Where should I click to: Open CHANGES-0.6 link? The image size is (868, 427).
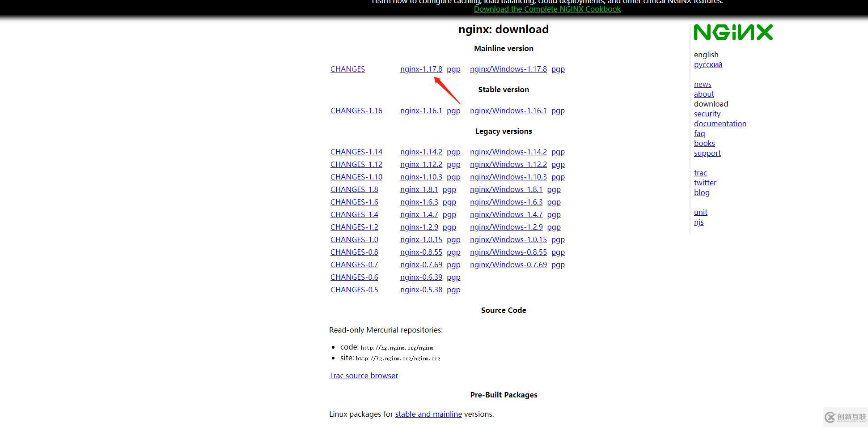354,277
